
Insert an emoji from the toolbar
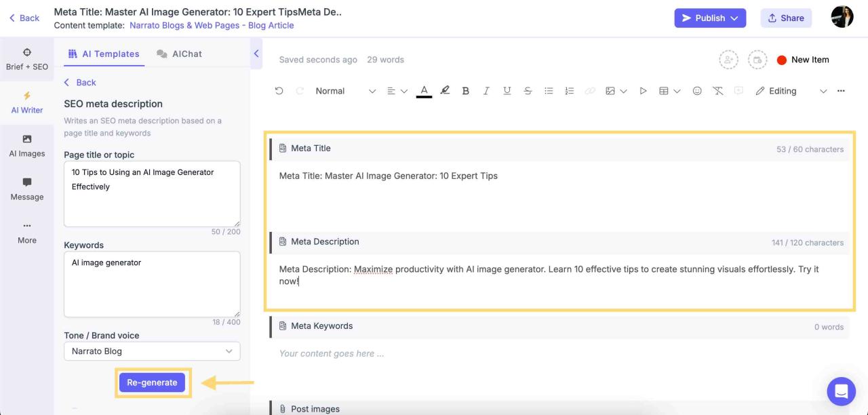pyautogui.click(x=697, y=90)
